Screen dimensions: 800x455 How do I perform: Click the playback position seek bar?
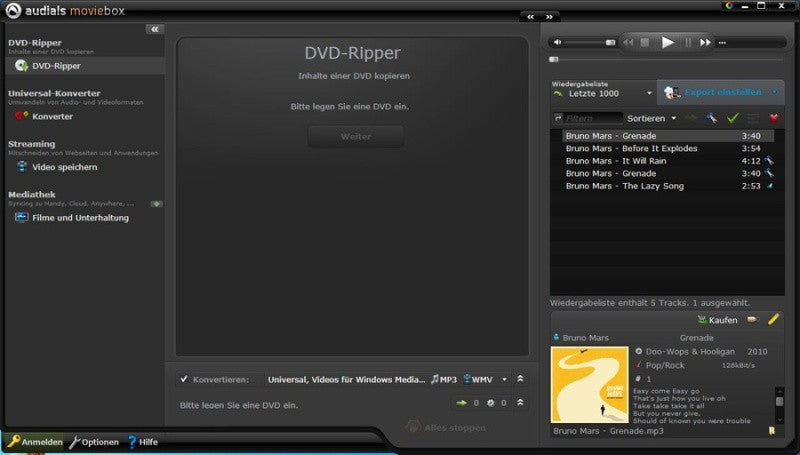click(x=666, y=60)
